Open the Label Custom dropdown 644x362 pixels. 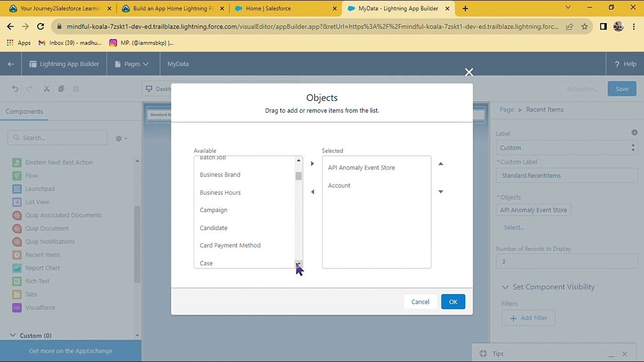coord(567,148)
